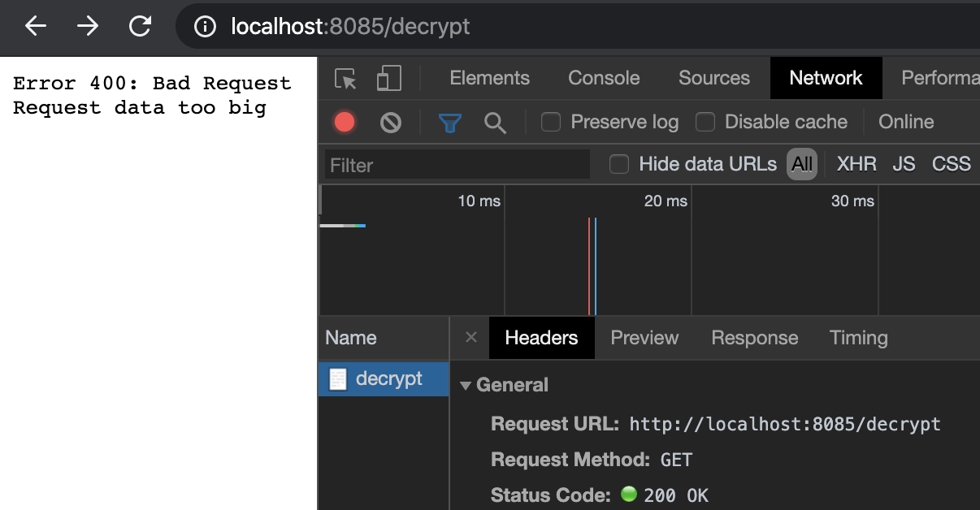Navigate back with the back arrow

click(34, 25)
